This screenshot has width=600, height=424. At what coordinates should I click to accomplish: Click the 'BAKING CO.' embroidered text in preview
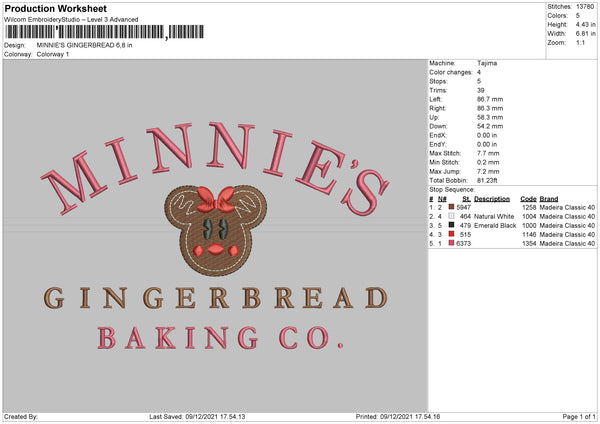click(220, 338)
